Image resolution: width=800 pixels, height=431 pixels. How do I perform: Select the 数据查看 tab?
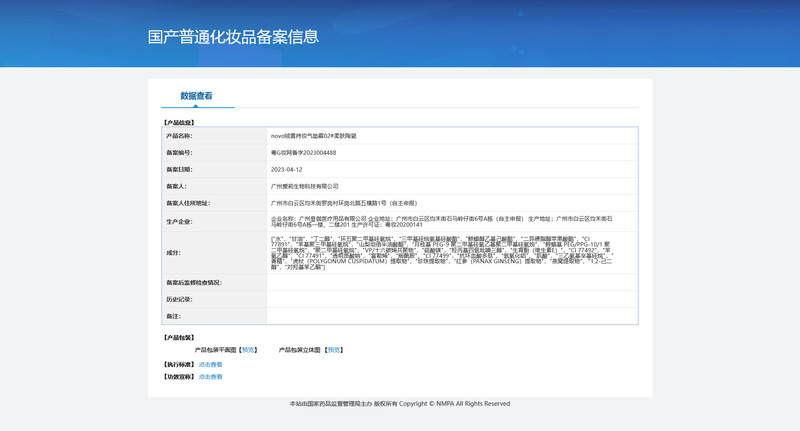click(x=196, y=96)
